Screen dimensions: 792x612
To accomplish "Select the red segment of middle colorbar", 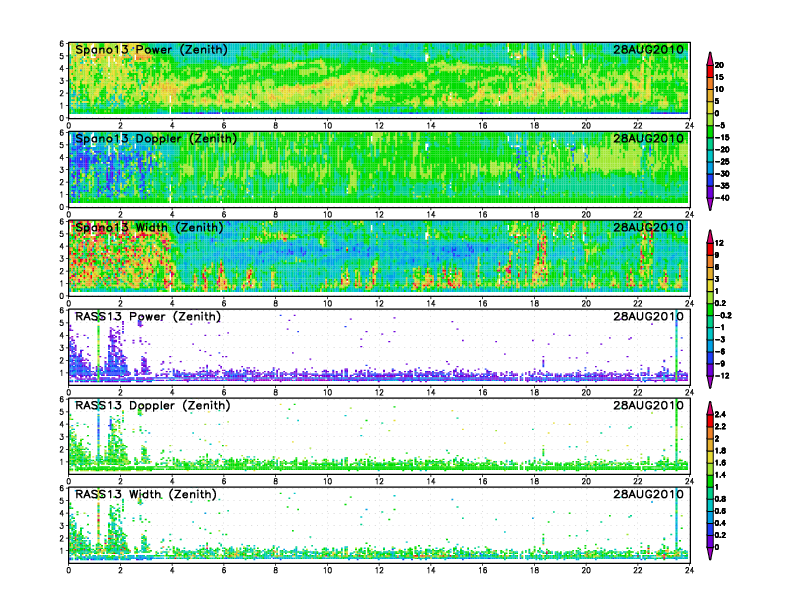I will click(x=710, y=249).
